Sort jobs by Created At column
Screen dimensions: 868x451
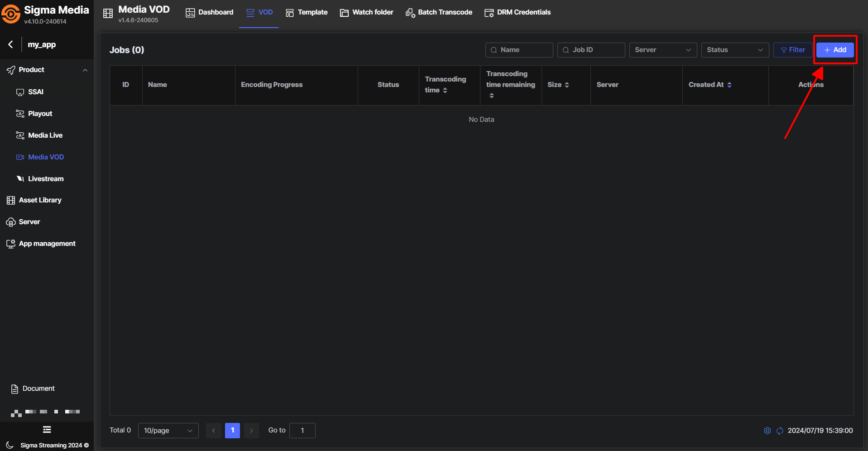[x=729, y=85]
